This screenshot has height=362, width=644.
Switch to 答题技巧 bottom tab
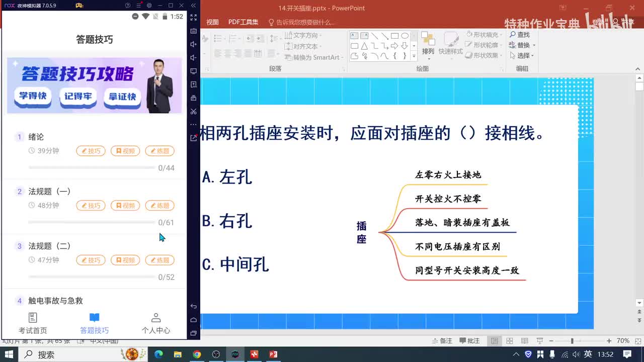click(x=94, y=323)
